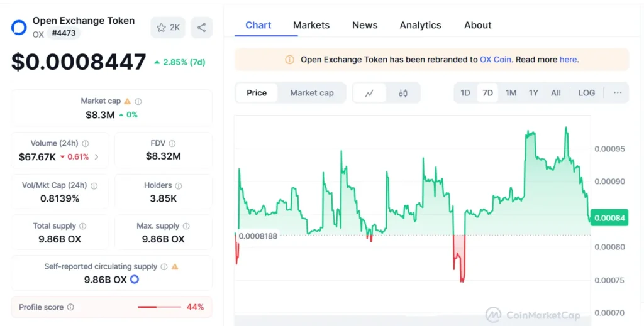Add coin to watchlist with star button

click(168, 28)
